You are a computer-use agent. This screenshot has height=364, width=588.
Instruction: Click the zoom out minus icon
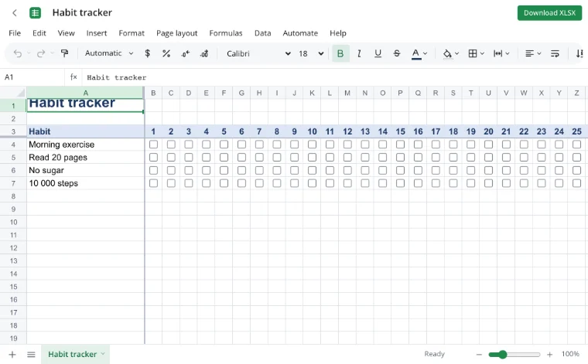479,354
